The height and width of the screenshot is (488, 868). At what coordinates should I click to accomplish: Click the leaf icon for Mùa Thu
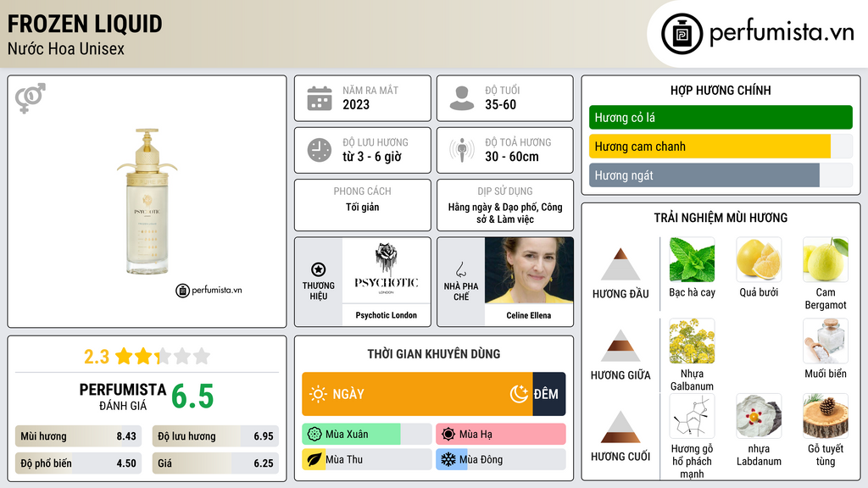tap(314, 459)
